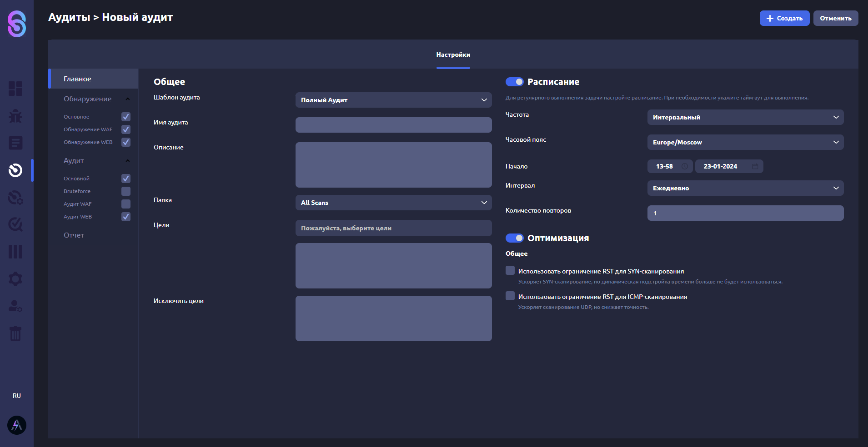
Task: Open the user-with-gear icon in sidebar
Action: coord(15,306)
